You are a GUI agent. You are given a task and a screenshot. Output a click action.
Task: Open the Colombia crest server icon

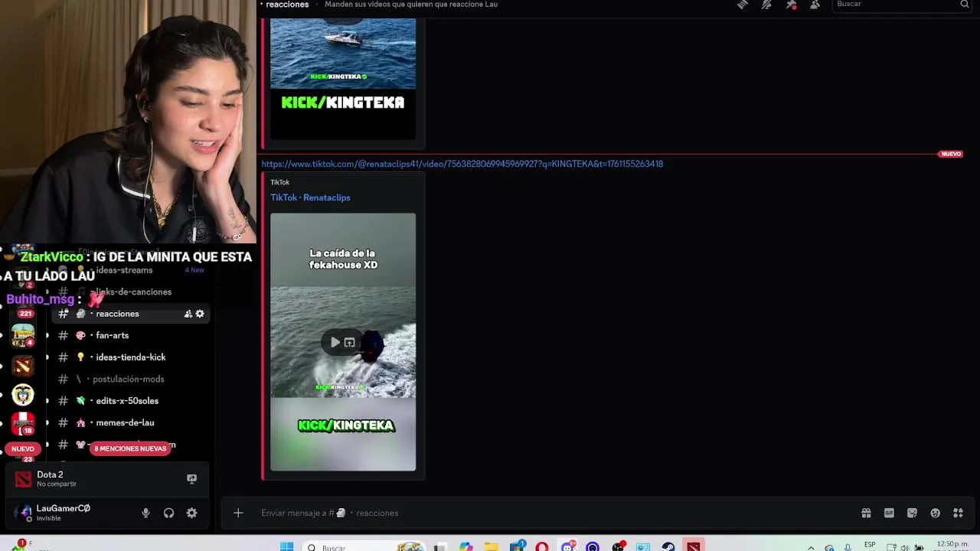point(23,395)
